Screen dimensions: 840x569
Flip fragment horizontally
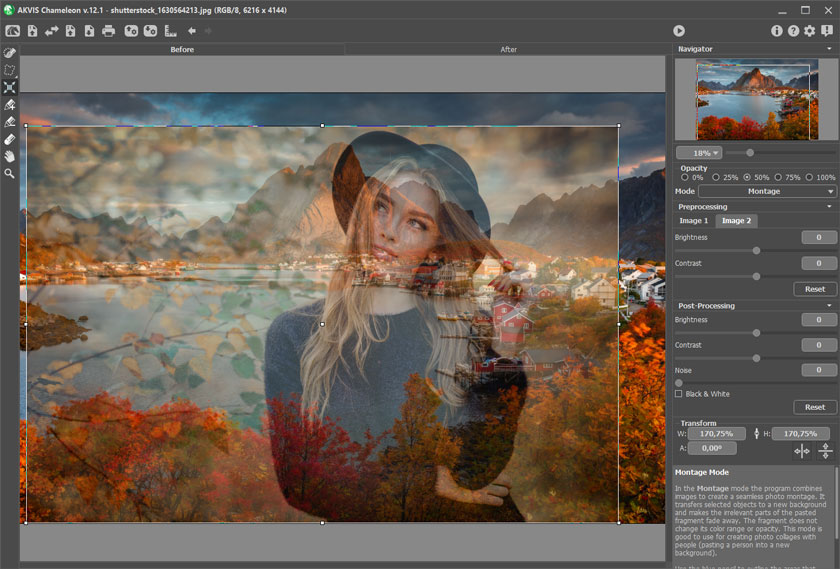click(x=802, y=452)
